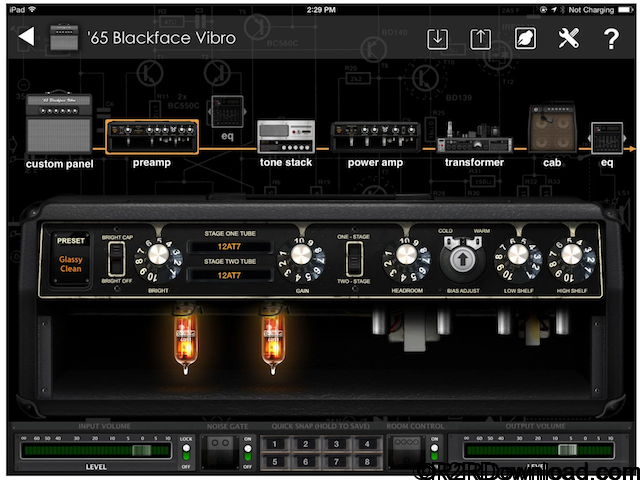Viewport: 640px width, 480px height.
Task: Click the upload/share preset icon
Action: tap(481, 38)
